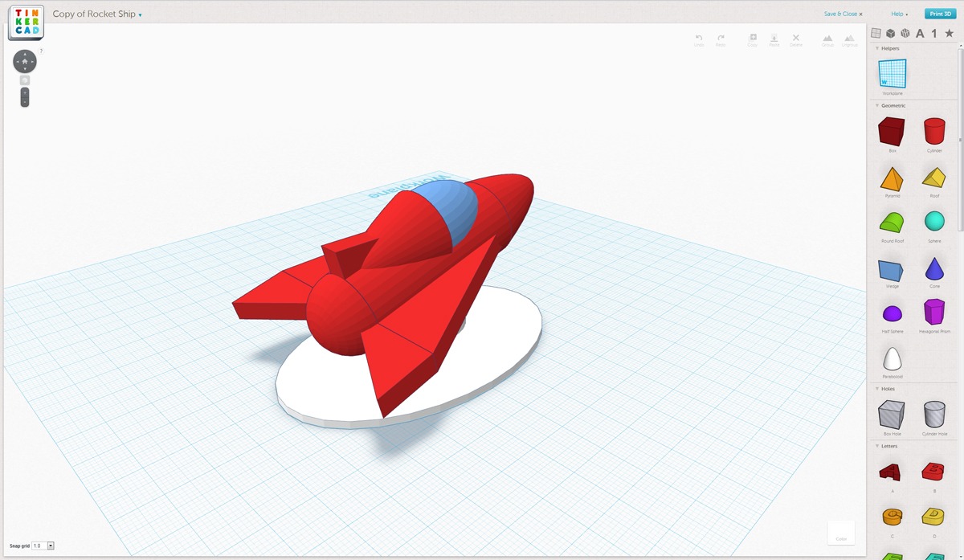Pick the blue Cone shape
Viewport: 964px width, 560px height.
click(x=934, y=270)
